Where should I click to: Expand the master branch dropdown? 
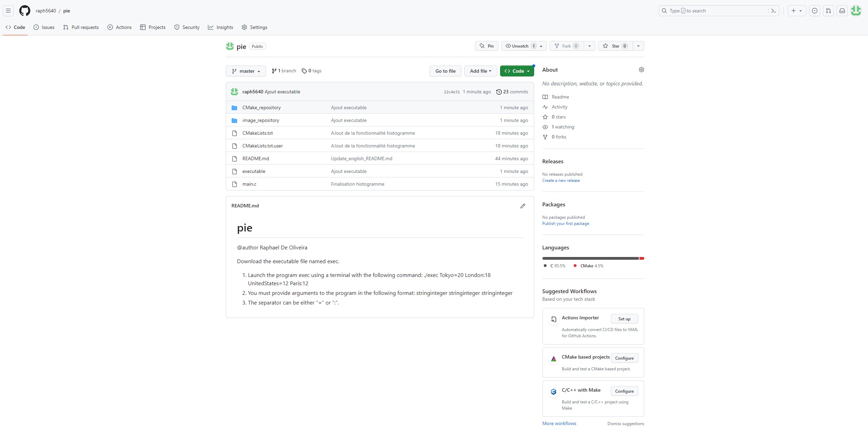[x=246, y=71]
